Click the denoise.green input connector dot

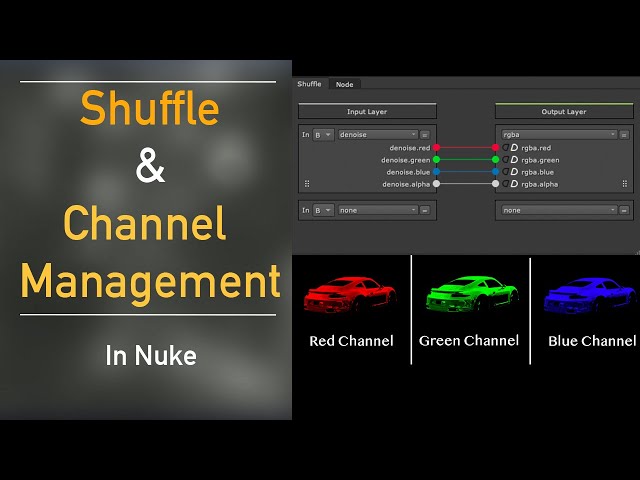(436, 160)
